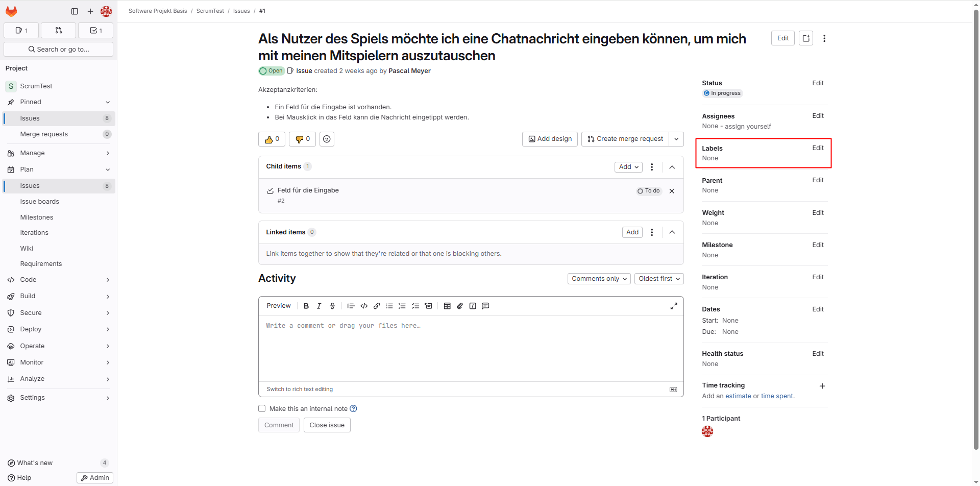The height and width of the screenshot is (486, 980).
Task: Open Create merge request dropdown arrow
Action: [x=676, y=139]
